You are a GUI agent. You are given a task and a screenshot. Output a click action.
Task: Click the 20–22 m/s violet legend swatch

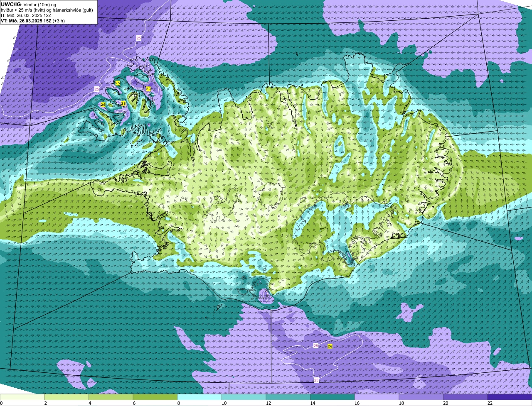pyautogui.click(x=465, y=397)
